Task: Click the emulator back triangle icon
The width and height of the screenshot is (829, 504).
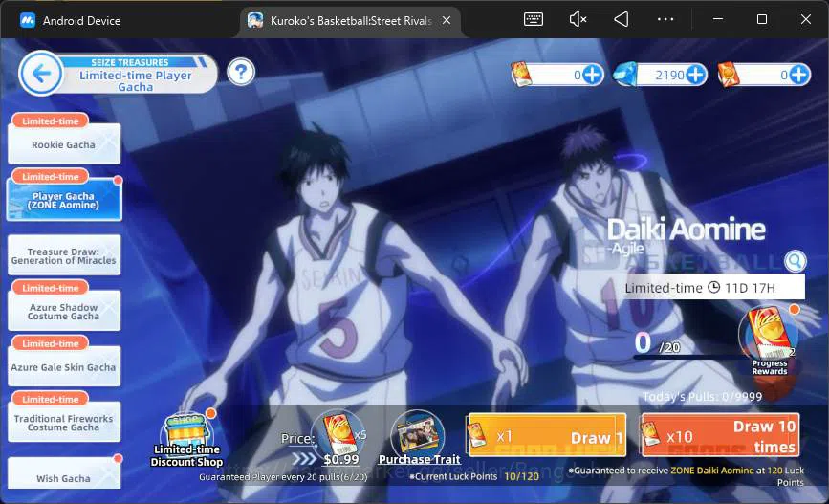Action: 622,19
